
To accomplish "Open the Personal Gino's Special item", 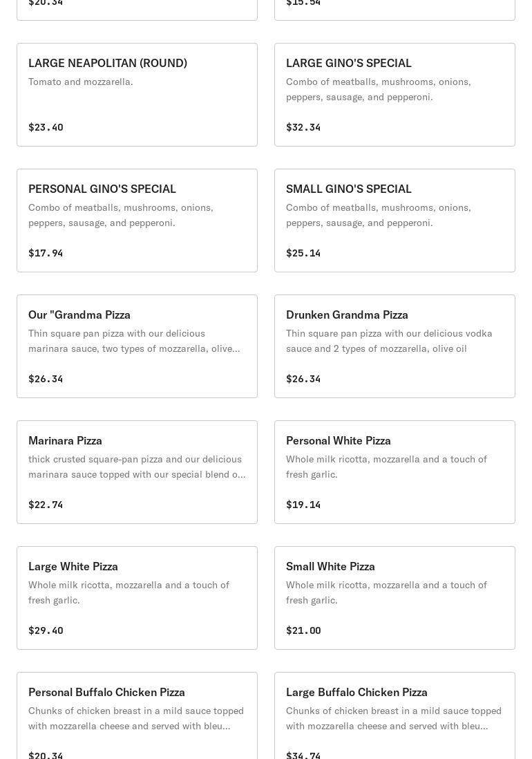I will [x=137, y=221].
